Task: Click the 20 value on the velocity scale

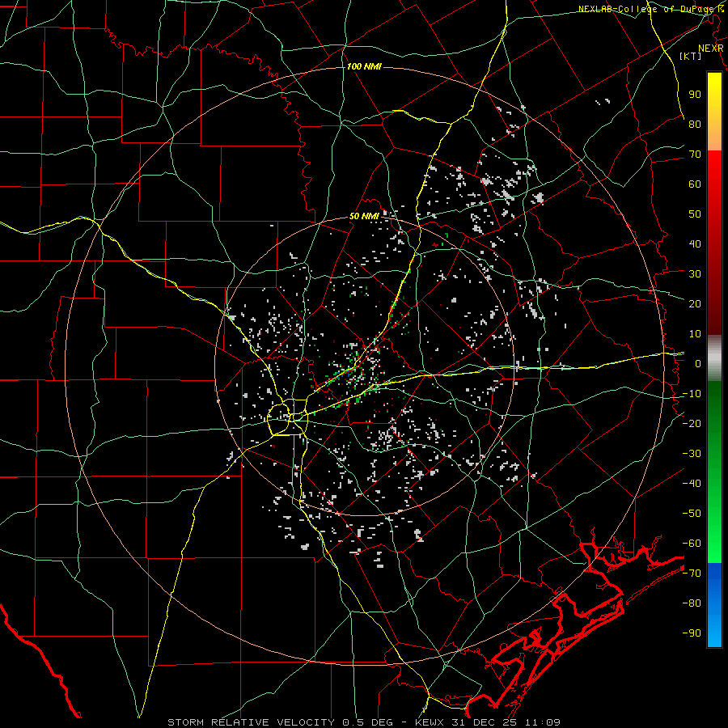Action: coord(695,304)
